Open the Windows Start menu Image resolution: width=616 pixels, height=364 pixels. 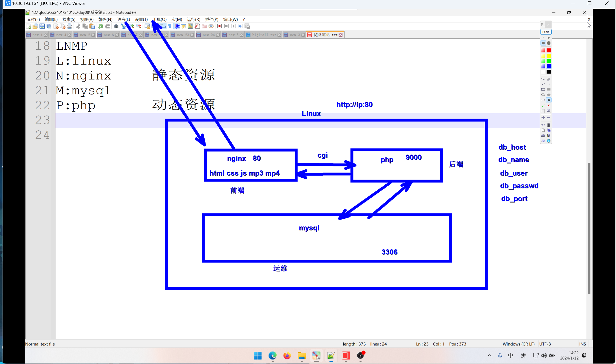pyautogui.click(x=257, y=356)
